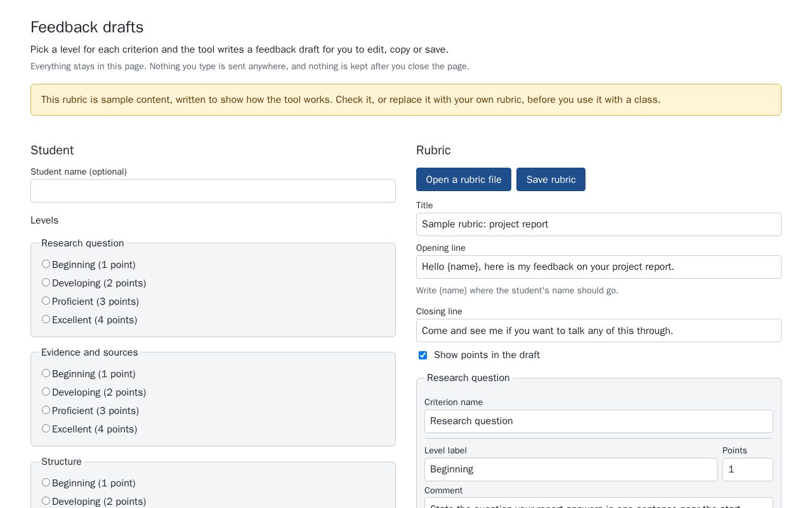The width and height of the screenshot is (812, 508).
Task: Choose Developing (2 points) under Structure
Action: [x=46, y=501]
